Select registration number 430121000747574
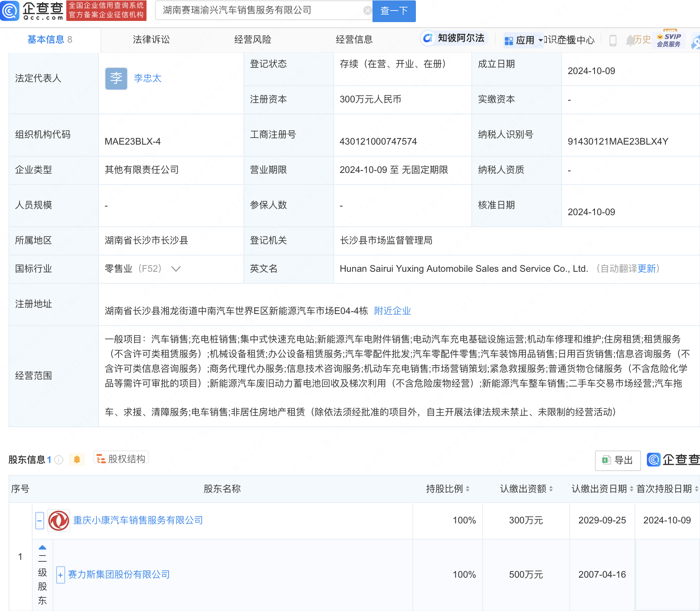700x611 pixels. [x=378, y=142]
